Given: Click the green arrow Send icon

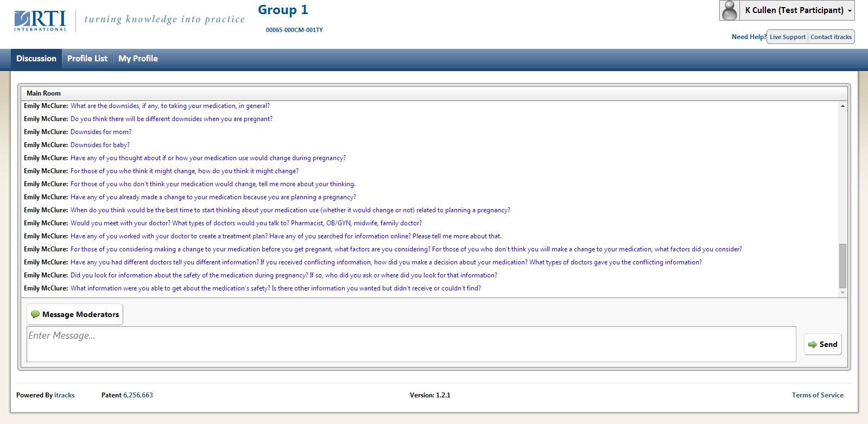Looking at the screenshot, I should (813, 344).
